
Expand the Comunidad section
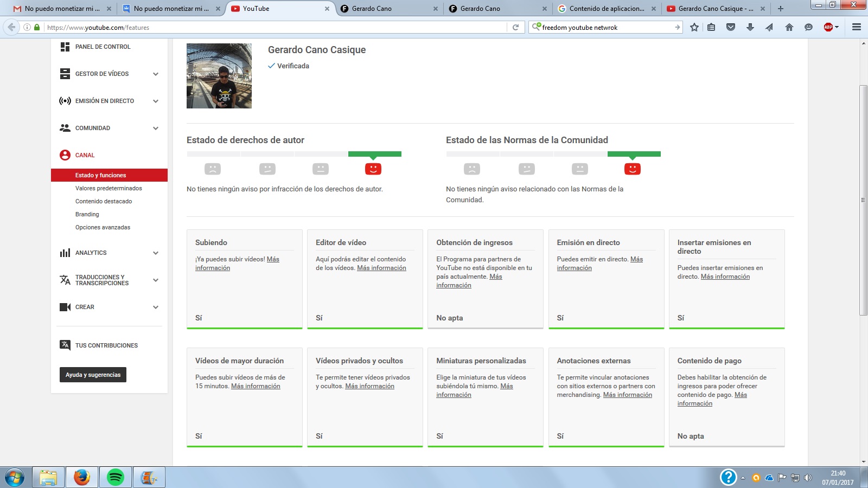tap(156, 128)
